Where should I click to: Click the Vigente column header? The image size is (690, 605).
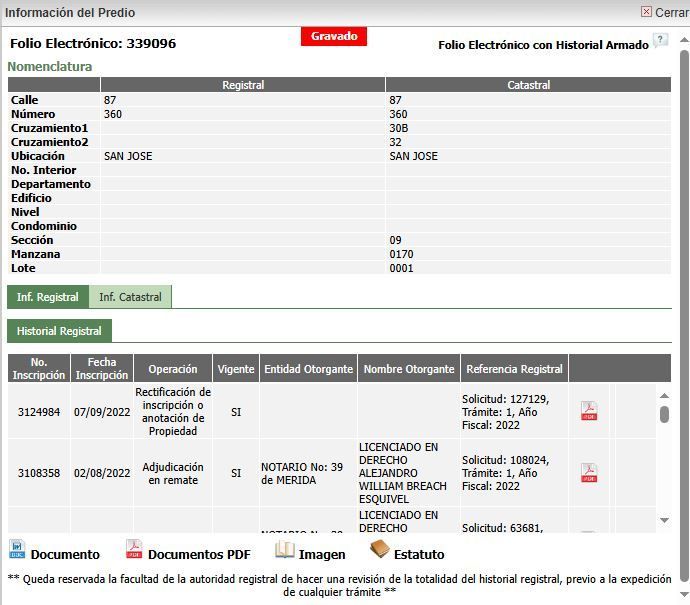click(x=236, y=368)
